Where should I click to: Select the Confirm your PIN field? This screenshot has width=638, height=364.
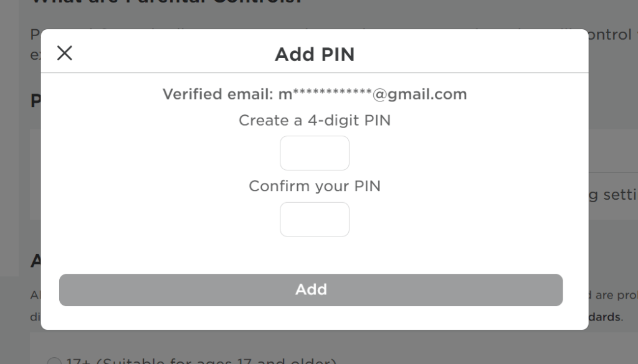coord(315,219)
